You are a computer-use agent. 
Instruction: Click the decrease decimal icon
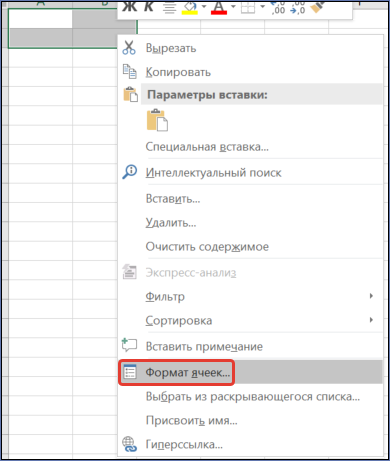tap(298, 7)
